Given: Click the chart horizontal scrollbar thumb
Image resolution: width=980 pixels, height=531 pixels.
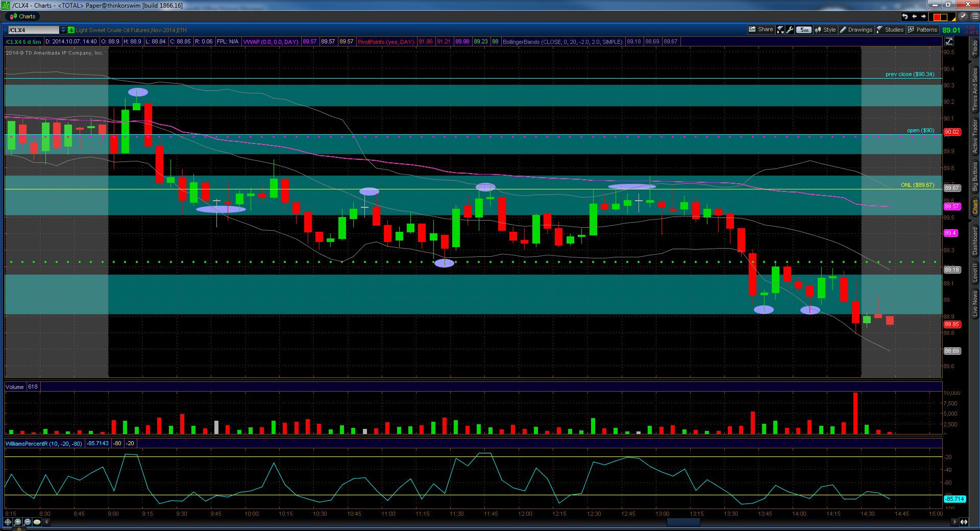Looking at the screenshot, I should click(683, 522).
